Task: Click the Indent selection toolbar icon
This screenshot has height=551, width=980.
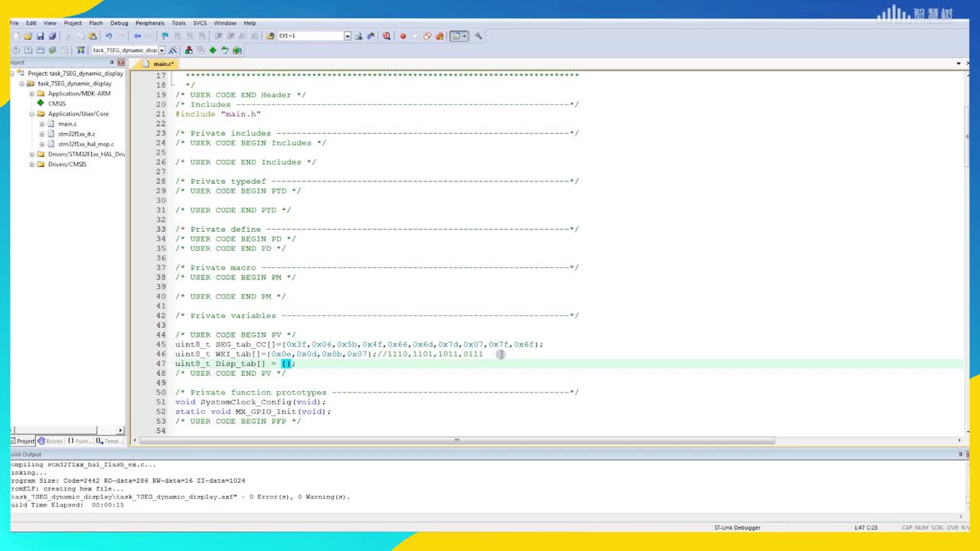Action: click(218, 36)
